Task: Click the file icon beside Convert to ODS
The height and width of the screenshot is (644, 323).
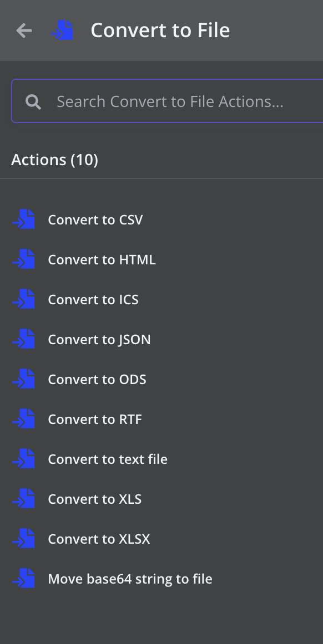Action: (23, 379)
